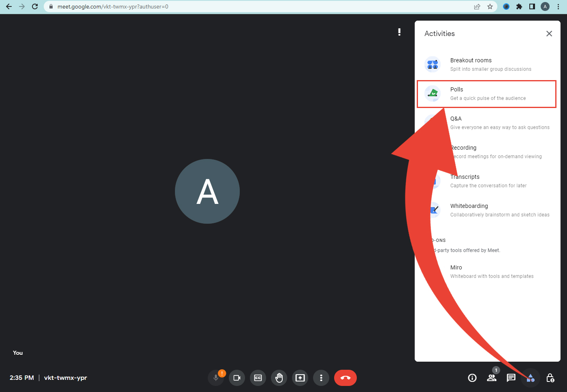Click the Present now screen share icon
Image resolution: width=567 pixels, height=392 pixels.
click(x=300, y=378)
